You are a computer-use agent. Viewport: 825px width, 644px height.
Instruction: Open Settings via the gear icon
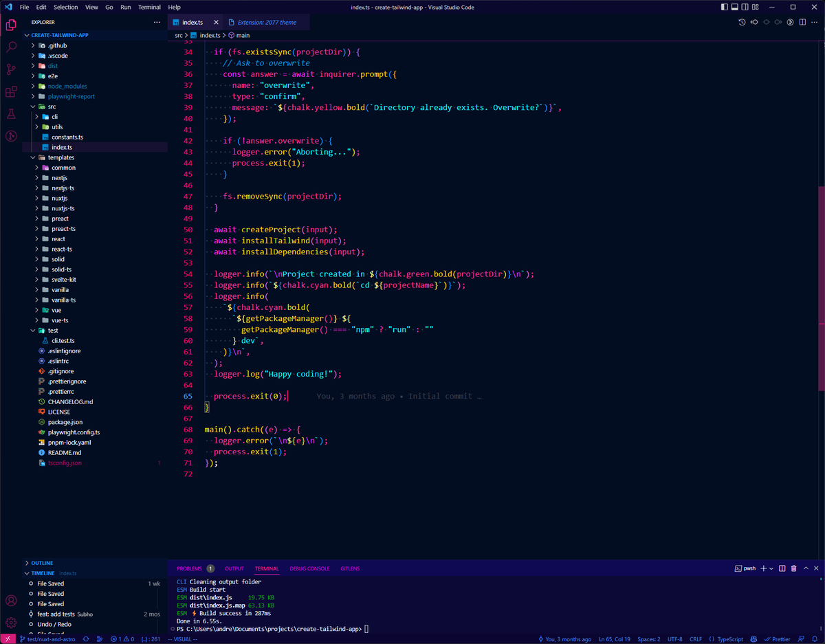(10, 623)
